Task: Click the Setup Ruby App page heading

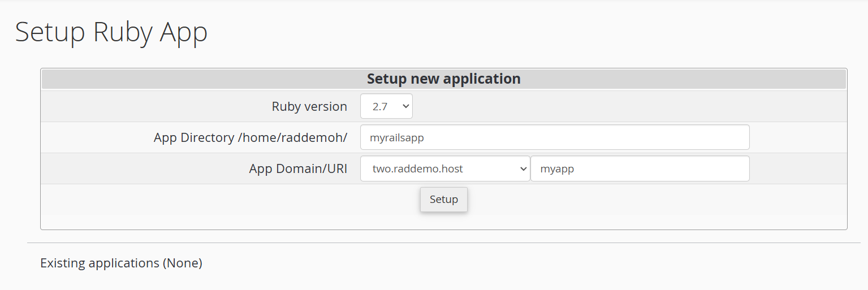Action: (x=111, y=32)
